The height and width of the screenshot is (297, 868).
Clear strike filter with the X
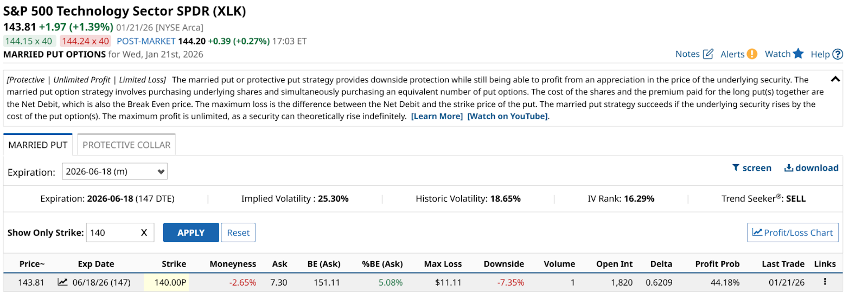144,233
